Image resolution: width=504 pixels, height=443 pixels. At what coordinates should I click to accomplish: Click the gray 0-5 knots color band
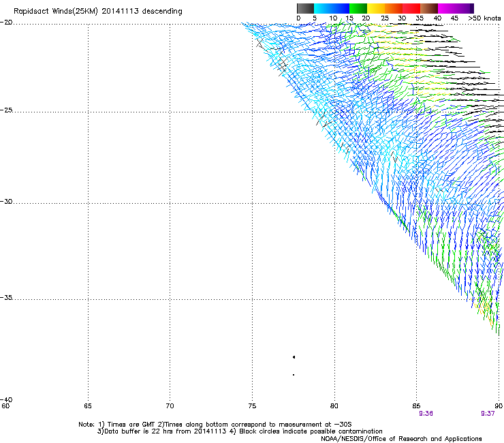pyautogui.click(x=305, y=8)
